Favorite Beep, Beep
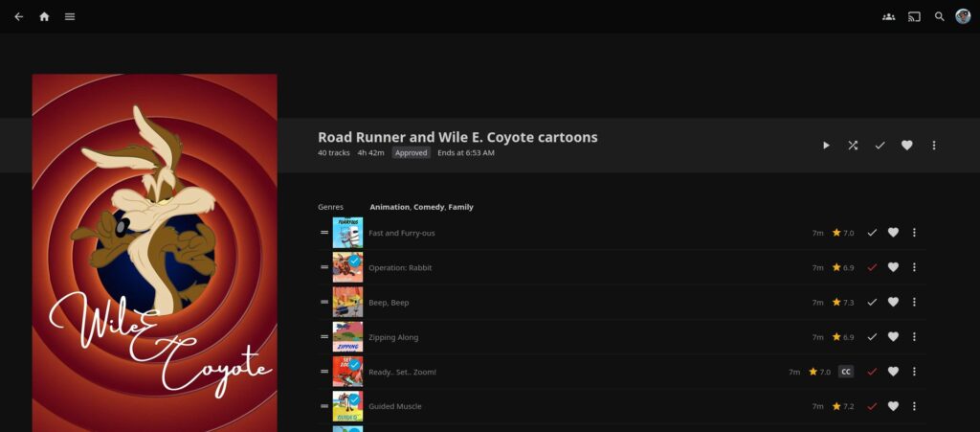The width and height of the screenshot is (980, 432). click(x=893, y=302)
